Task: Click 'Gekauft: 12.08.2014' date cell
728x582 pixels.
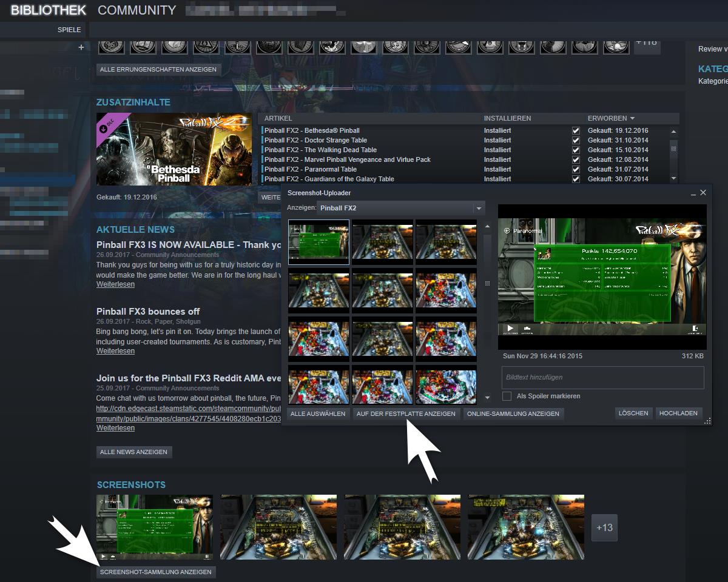Action: (x=618, y=159)
